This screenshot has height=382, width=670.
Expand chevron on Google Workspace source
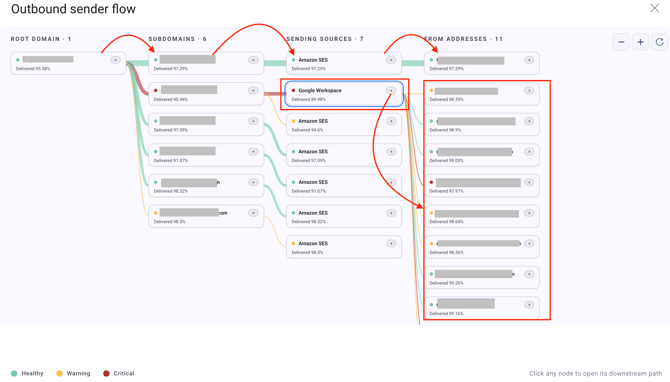391,91
